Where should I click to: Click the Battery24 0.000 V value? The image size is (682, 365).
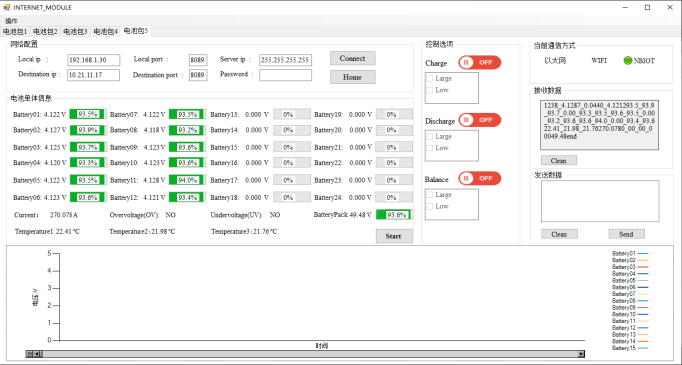coord(361,198)
